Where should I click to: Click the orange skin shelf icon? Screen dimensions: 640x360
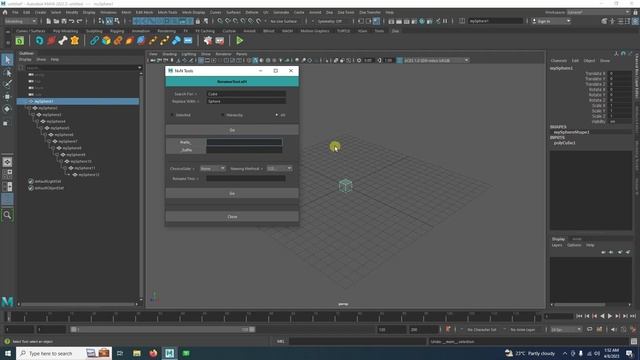click(x=75, y=40)
